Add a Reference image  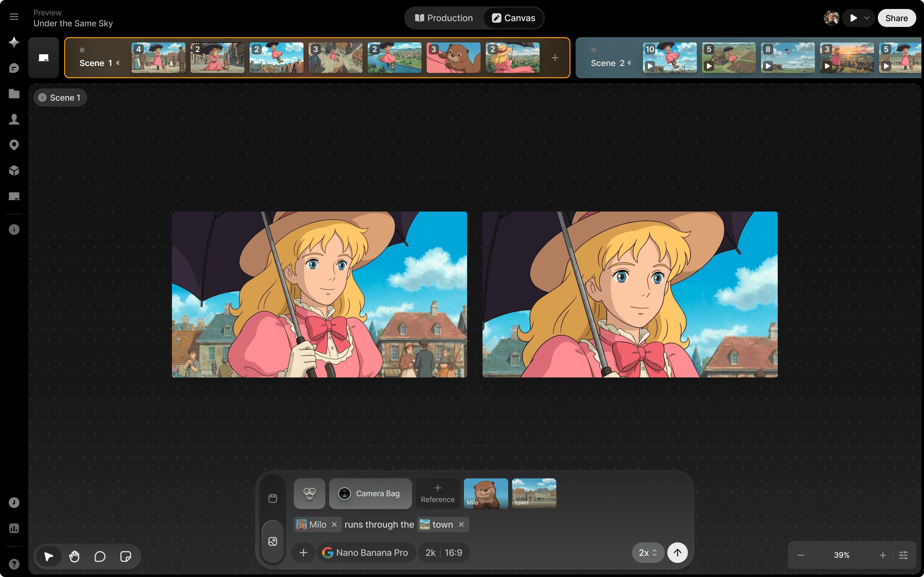tap(438, 493)
